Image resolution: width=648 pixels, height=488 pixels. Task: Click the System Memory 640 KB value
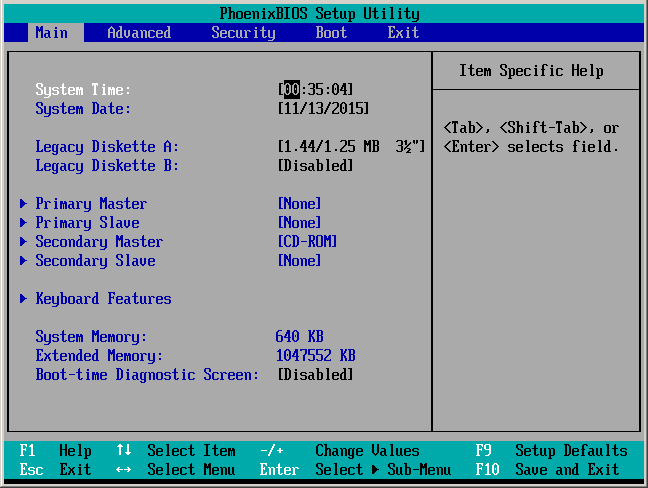point(299,336)
